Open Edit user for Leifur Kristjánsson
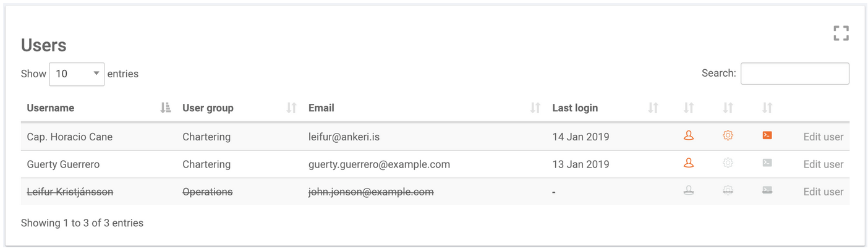 823,192
